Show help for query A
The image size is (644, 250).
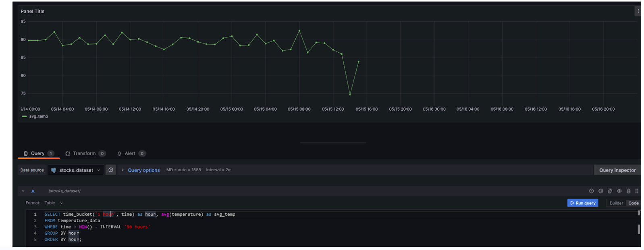pyautogui.click(x=591, y=191)
